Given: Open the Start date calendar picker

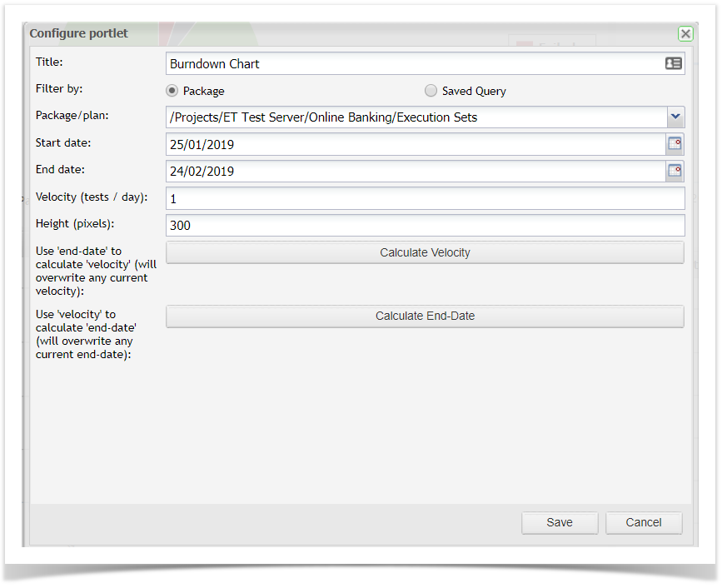Looking at the screenshot, I should (x=675, y=144).
